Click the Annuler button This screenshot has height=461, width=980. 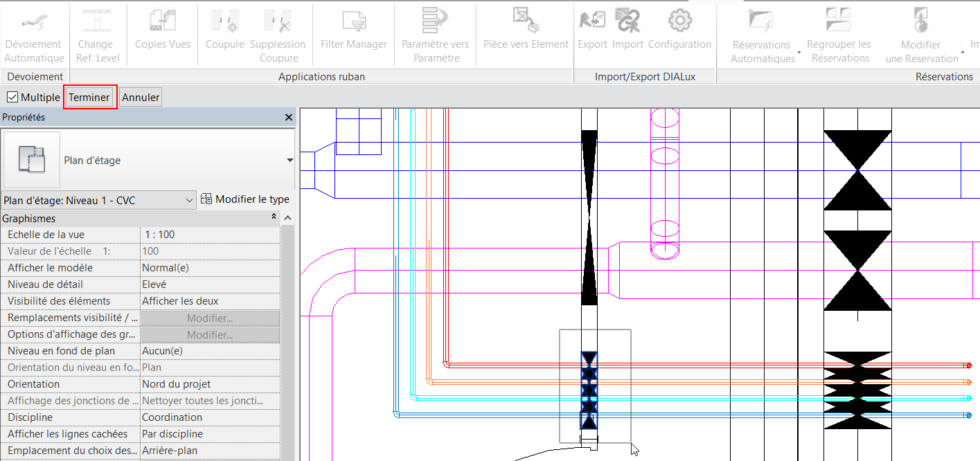141,98
